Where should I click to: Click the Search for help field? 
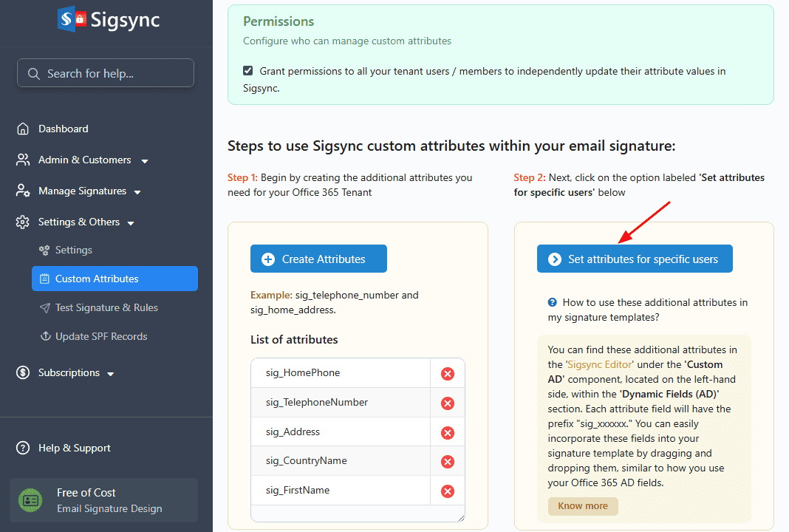click(106, 73)
